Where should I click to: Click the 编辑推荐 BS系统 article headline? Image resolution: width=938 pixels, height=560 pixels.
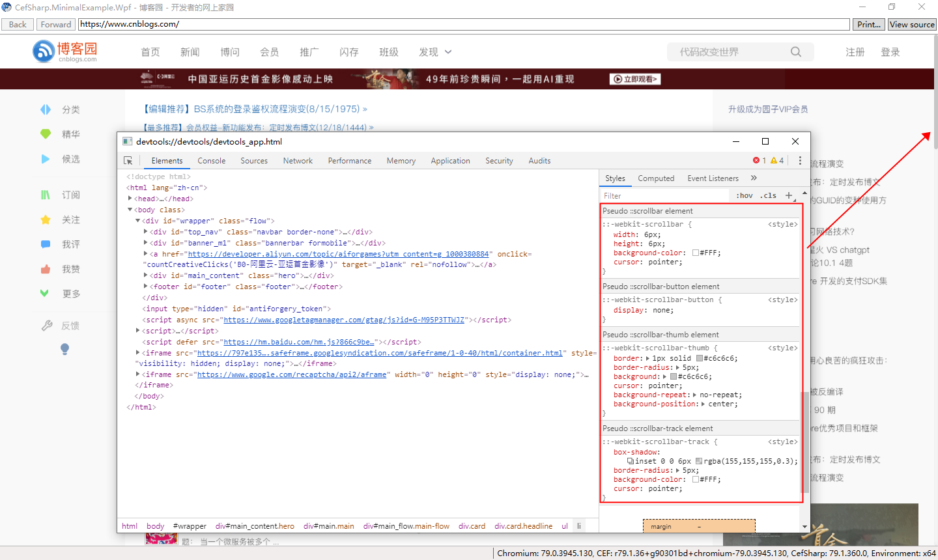[x=255, y=109]
